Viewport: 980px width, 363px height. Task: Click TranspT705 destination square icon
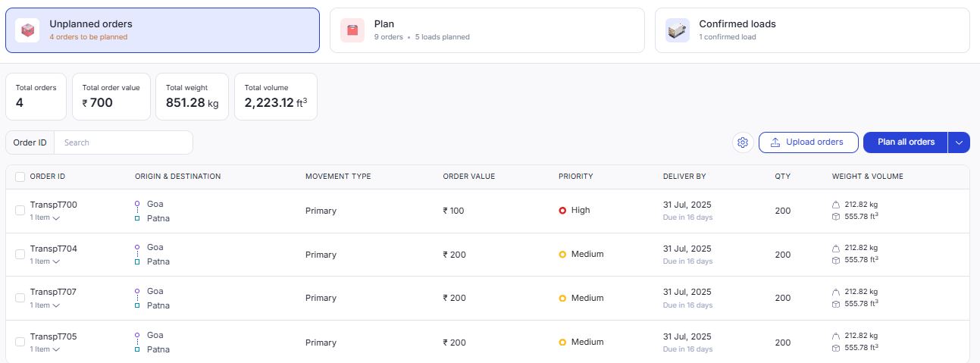[x=137, y=349]
